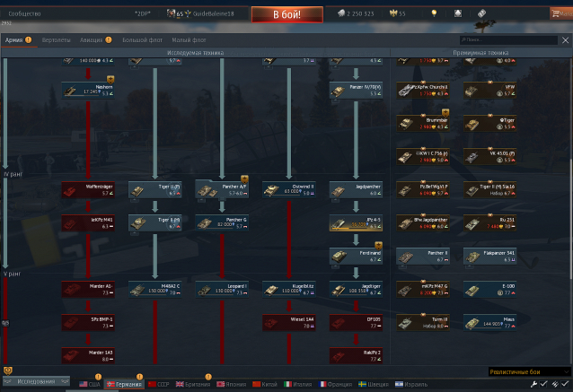Image resolution: width=573 pixels, height=392 pixels.
Task: Select the Kugelblitz anti-air vehicle
Action: (x=289, y=290)
